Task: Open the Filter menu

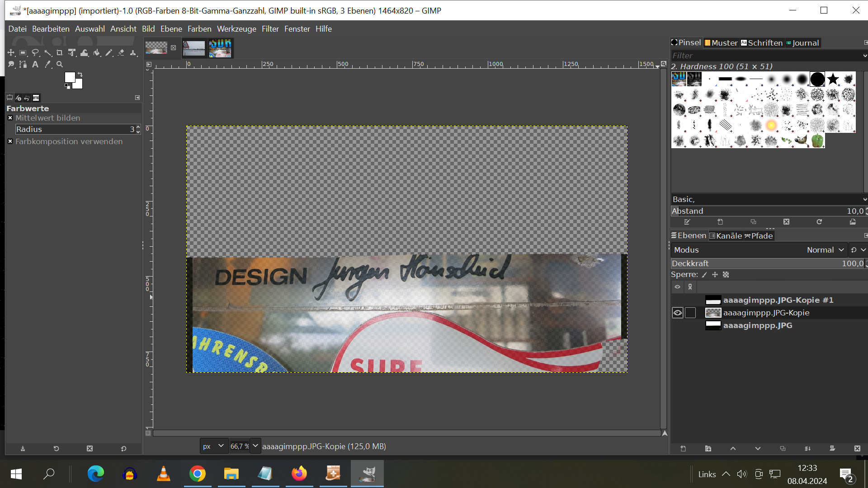Action: tap(270, 29)
